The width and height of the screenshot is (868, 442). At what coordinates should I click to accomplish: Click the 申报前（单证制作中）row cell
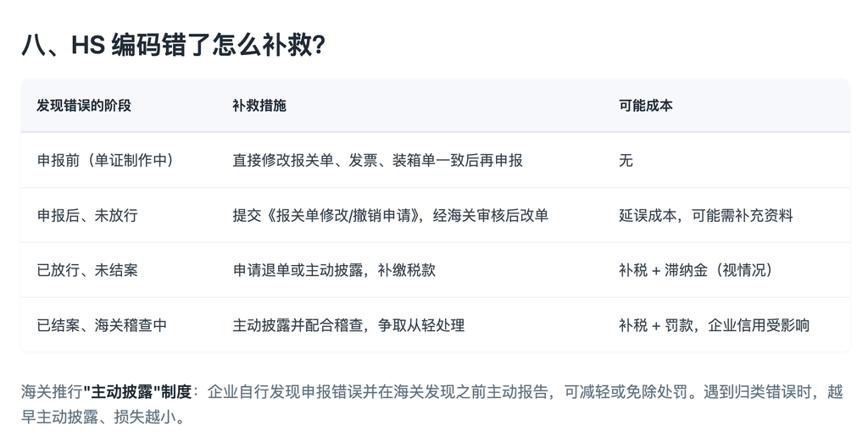tap(106, 160)
